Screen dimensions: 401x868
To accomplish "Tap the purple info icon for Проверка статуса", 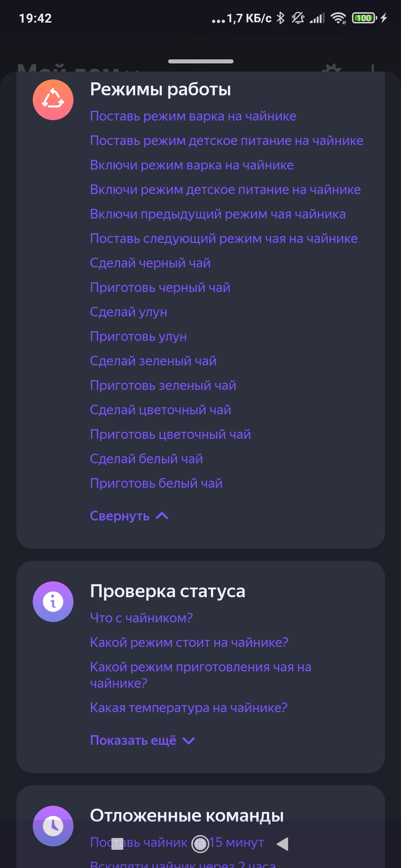I will pos(53,601).
